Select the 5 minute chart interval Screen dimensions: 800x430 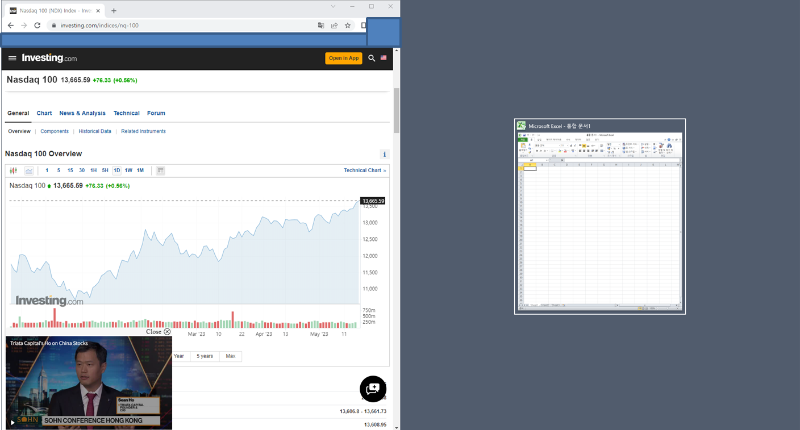59,170
